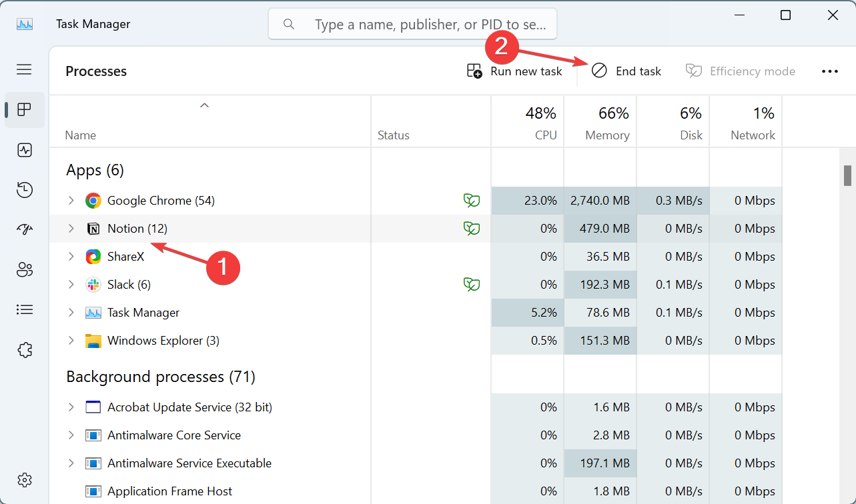
Task: Sort by the Disk column header
Action: coord(673,121)
